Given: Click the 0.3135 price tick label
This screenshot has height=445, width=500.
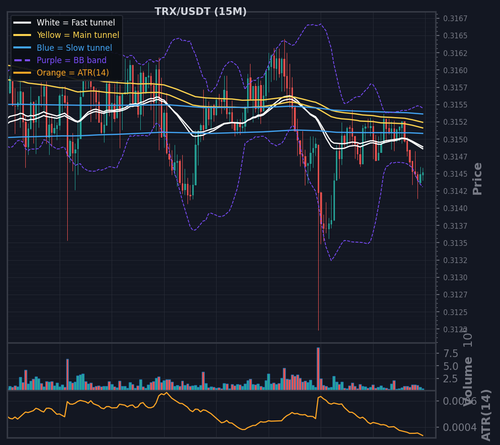Looking at the screenshot, I should tap(455, 243).
